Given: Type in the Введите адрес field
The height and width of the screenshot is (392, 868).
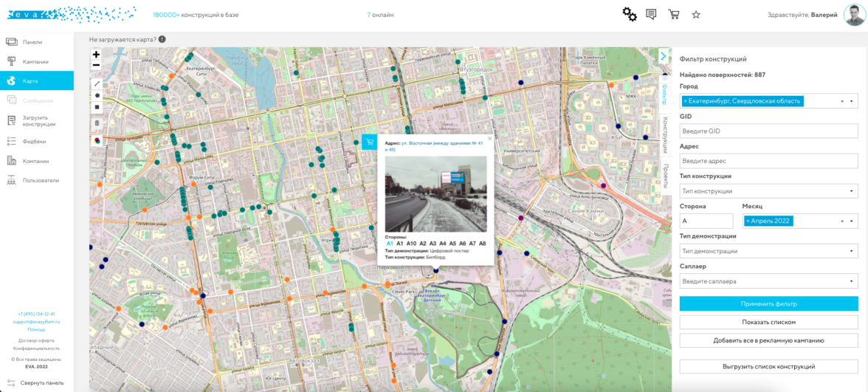Looking at the screenshot, I should (x=768, y=161).
